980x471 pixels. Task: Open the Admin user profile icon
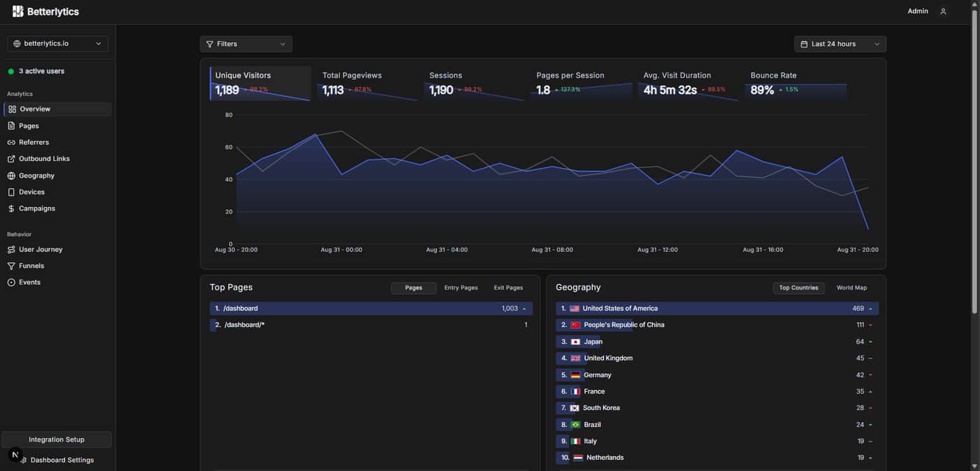(943, 11)
